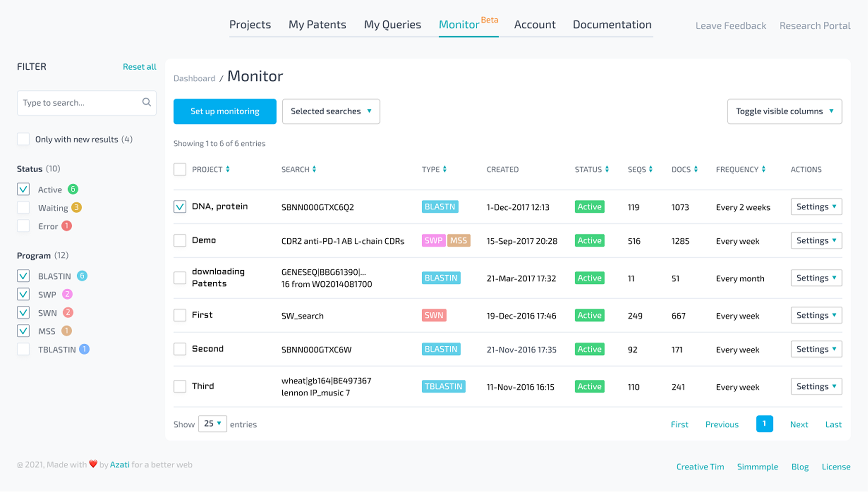
Task: Select the Demo row checkbox
Action: click(x=180, y=240)
